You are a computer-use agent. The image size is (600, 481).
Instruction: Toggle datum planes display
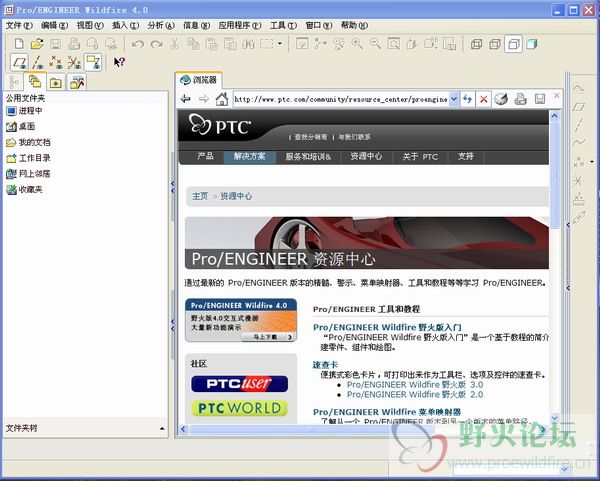pyautogui.click(x=19, y=62)
